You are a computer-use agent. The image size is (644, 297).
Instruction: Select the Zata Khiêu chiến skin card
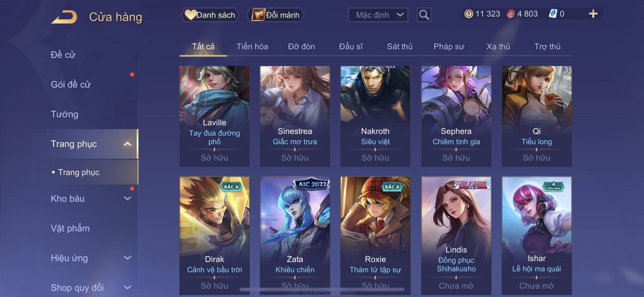click(x=295, y=235)
